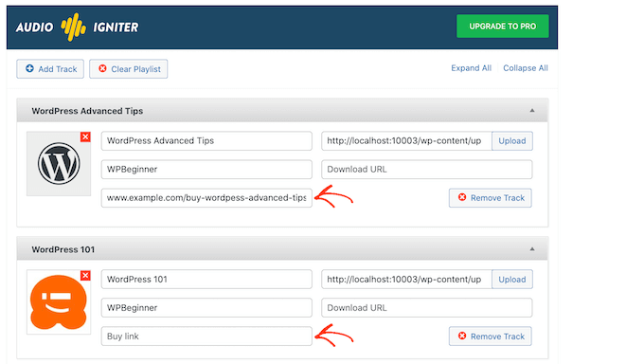644x364 pixels.
Task: Click artist field in WordPress 101 track
Action: coord(206,308)
